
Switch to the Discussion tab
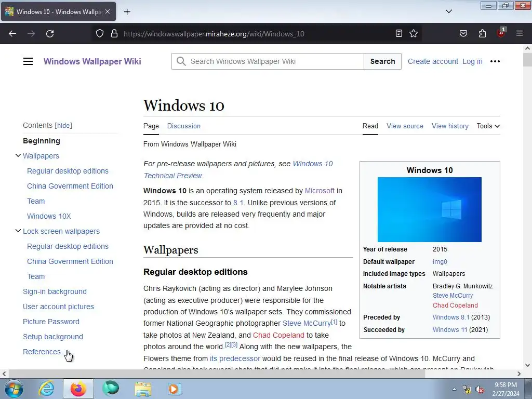click(x=183, y=126)
